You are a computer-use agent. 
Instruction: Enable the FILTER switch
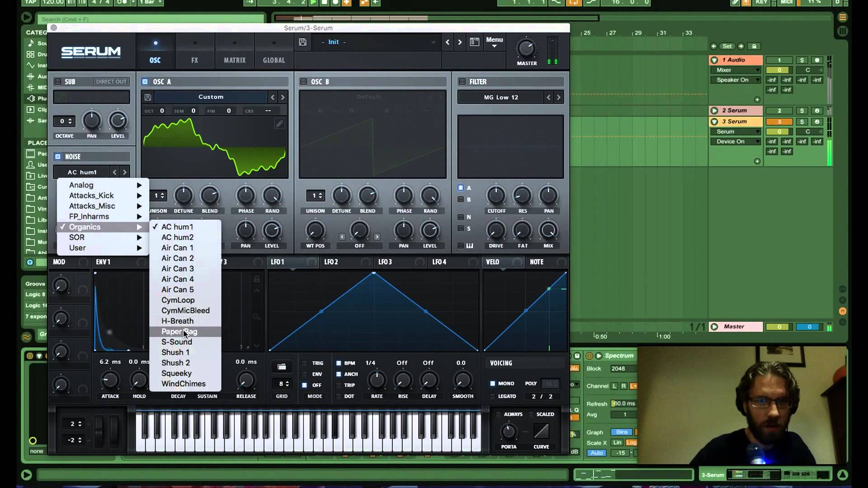click(x=462, y=82)
